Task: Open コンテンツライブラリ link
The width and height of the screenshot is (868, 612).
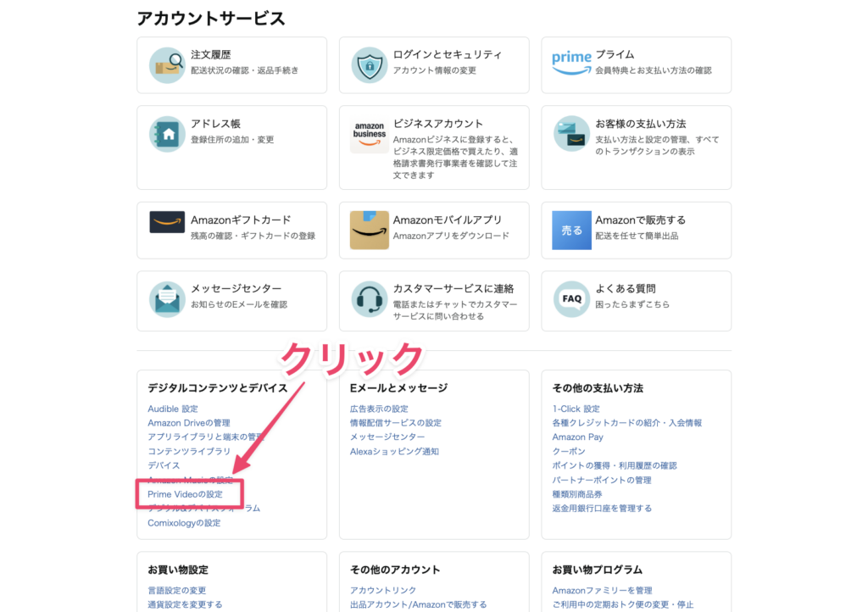Action: click(x=189, y=452)
